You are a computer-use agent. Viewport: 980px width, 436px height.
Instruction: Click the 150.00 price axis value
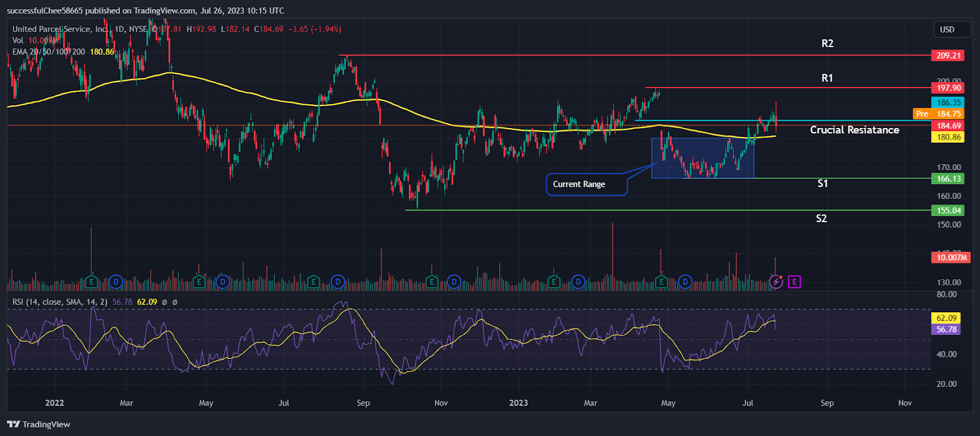click(949, 225)
